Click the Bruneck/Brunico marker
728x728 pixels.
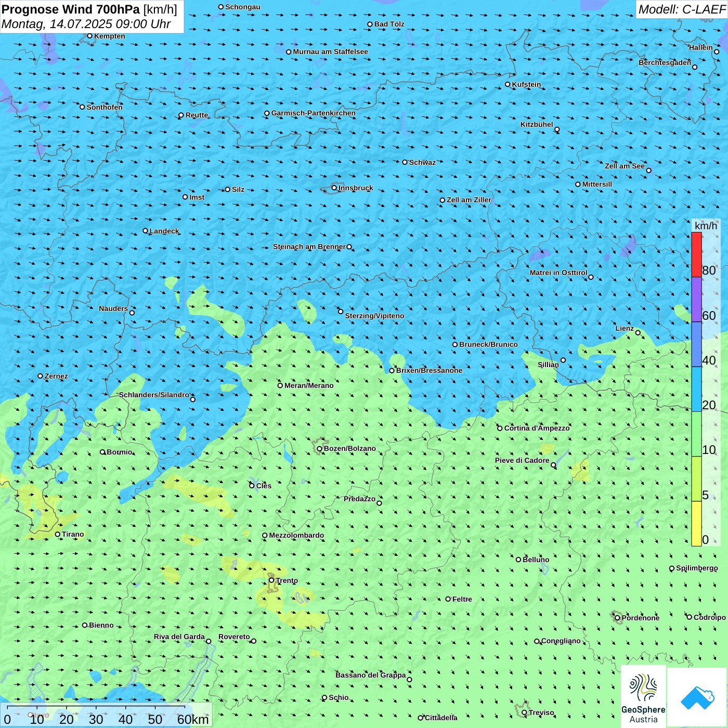455,344
